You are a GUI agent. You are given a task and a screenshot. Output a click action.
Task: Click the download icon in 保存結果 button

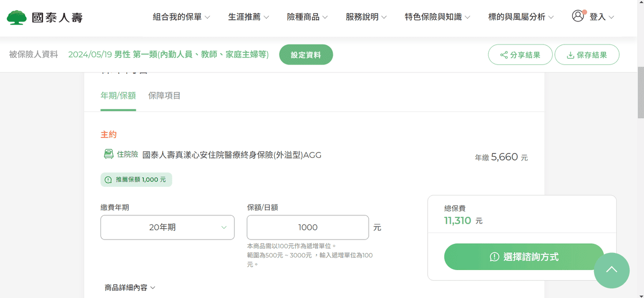(570, 55)
